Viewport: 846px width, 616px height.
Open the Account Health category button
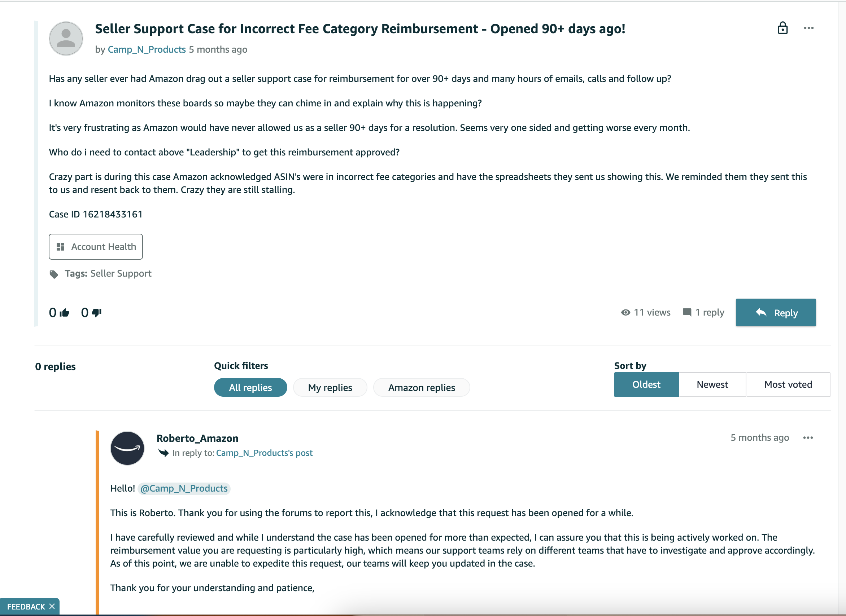coord(96,246)
